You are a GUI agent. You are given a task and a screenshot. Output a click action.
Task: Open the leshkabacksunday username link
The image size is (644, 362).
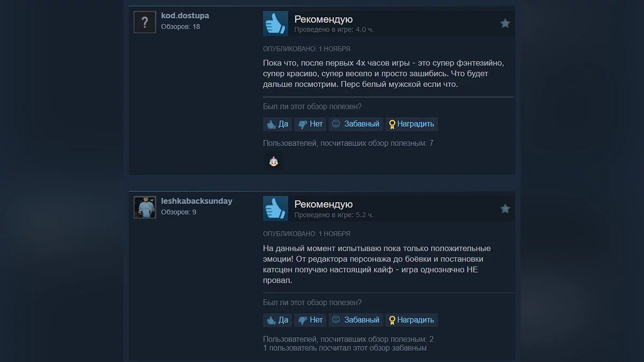tap(196, 201)
